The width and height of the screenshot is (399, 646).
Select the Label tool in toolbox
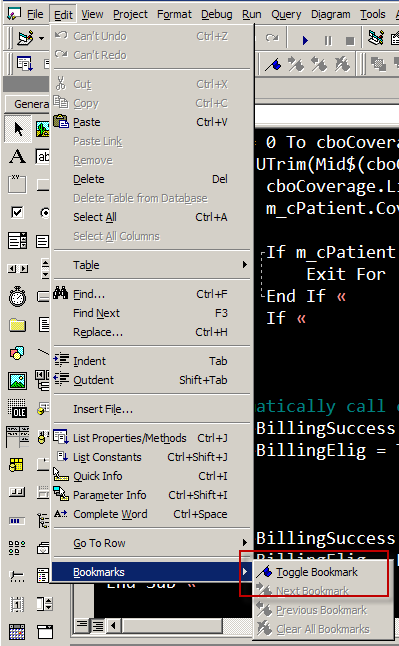click(17, 157)
